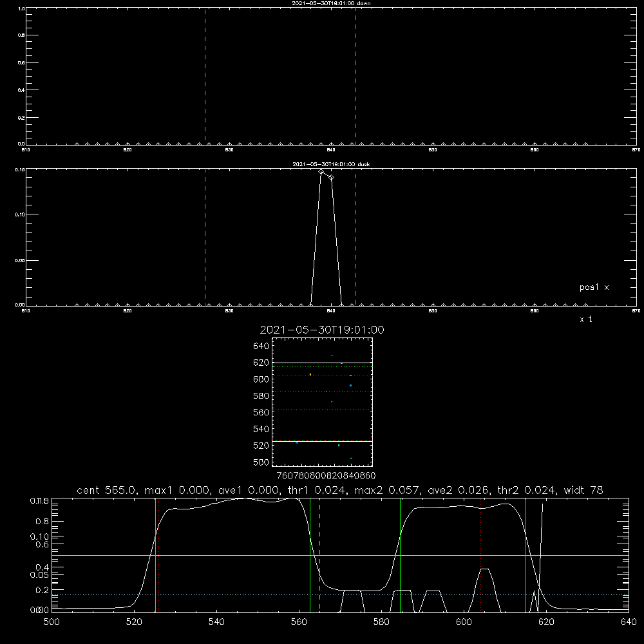Click the green dotted horizontal line near 563 in the small plot

[x=322, y=410]
